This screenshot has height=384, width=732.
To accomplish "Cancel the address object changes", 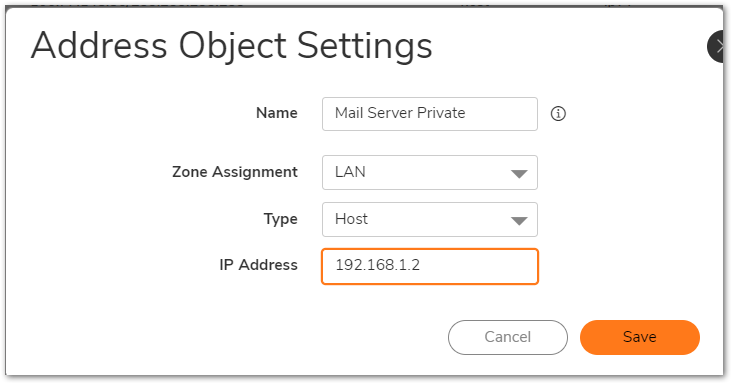I will coord(508,337).
